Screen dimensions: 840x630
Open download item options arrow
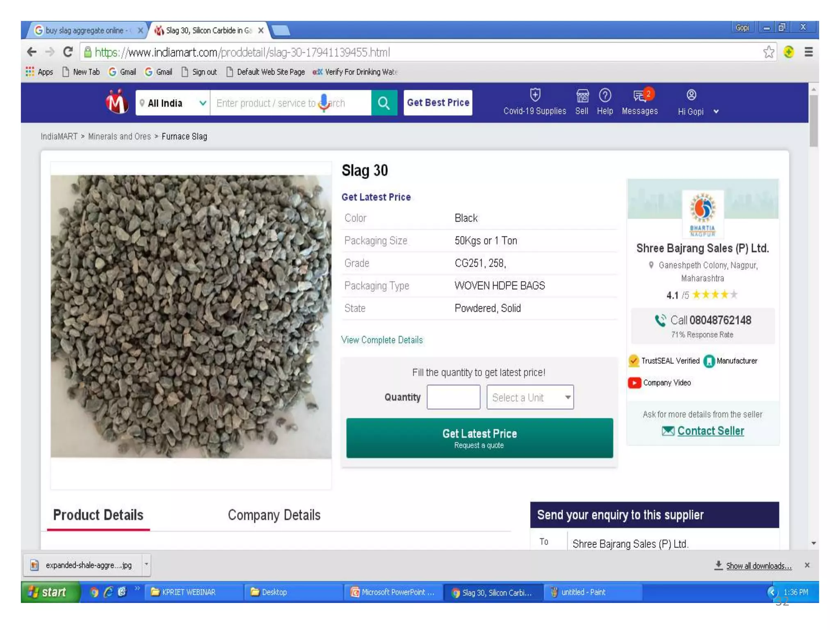[146, 565]
